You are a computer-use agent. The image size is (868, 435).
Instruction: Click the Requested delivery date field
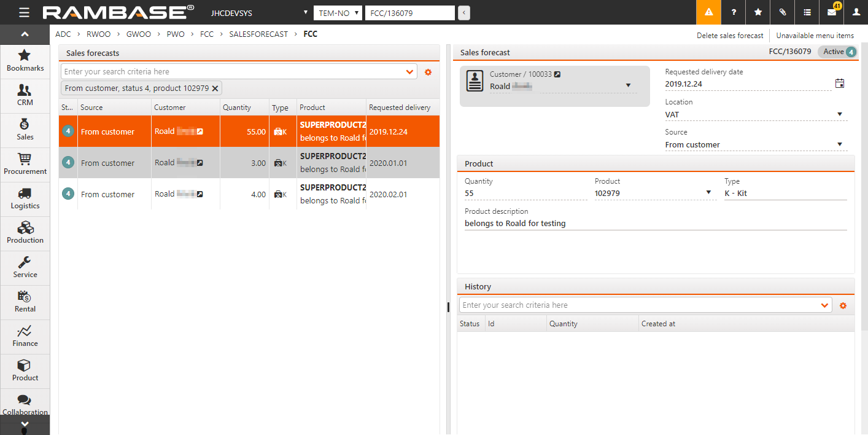pyautogui.click(x=748, y=84)
